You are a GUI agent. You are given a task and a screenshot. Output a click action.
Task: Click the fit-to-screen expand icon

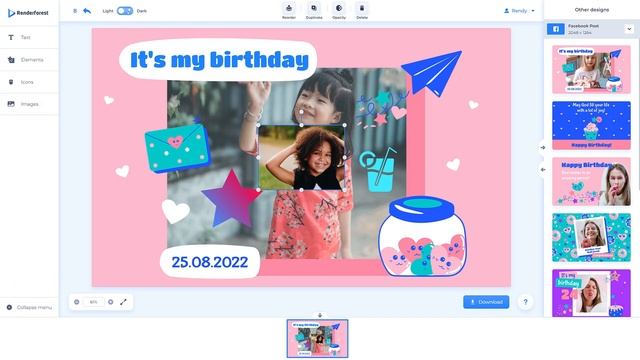pos(123,302)
